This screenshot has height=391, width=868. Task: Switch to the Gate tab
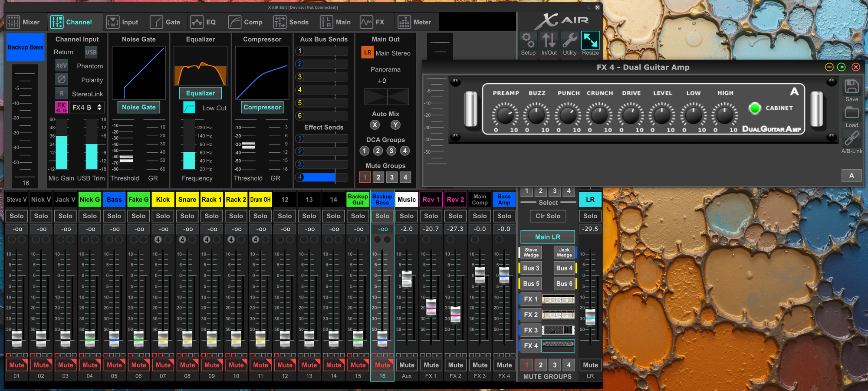click(165, 22)
